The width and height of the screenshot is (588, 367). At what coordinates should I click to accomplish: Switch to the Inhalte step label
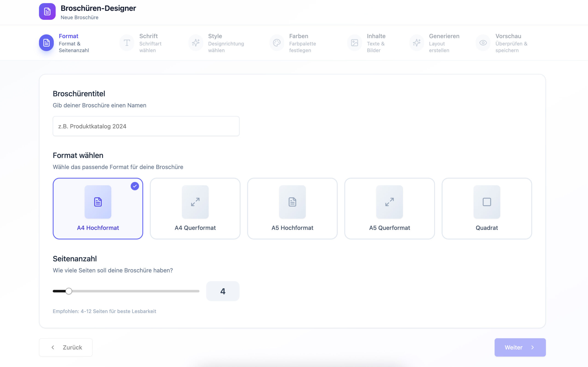[376, 36]
